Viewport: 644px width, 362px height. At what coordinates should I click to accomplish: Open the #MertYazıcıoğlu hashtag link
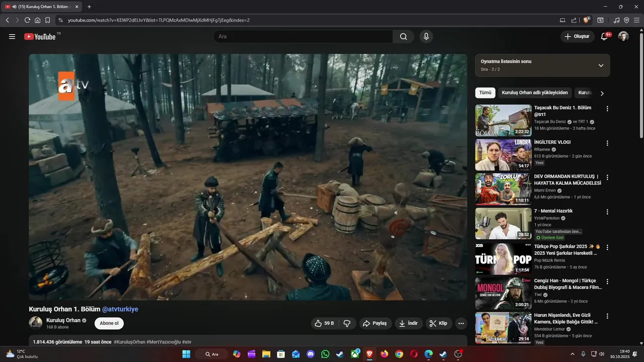[164, 342]
